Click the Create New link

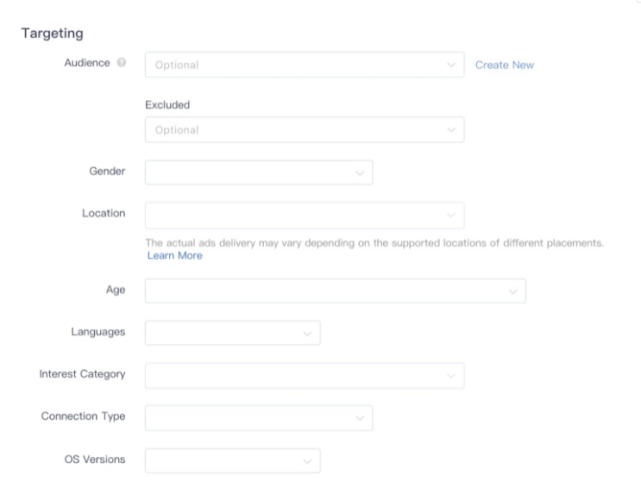coord(504,65)
